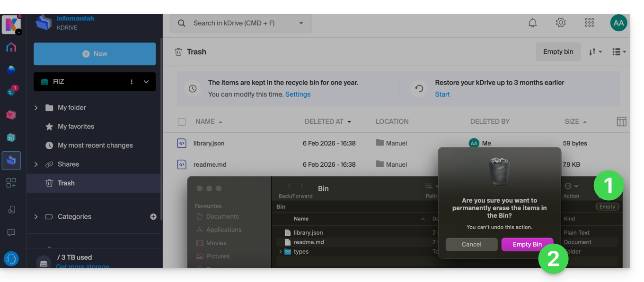644x282 pixels.
Task: Select Trash in the sidebar
Action: coord(66,183)
